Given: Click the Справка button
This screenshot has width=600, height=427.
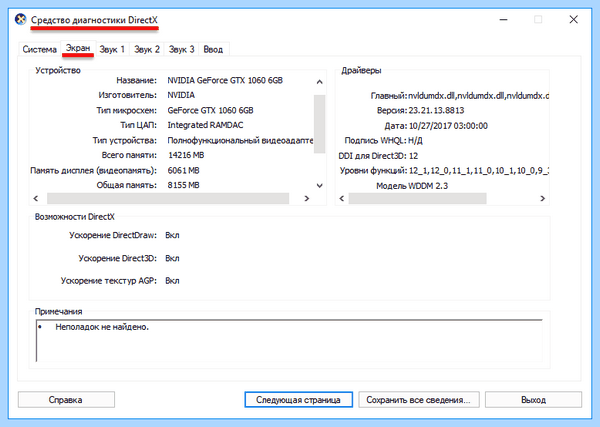Looking at the screenshot, I should tap(66, 399).
